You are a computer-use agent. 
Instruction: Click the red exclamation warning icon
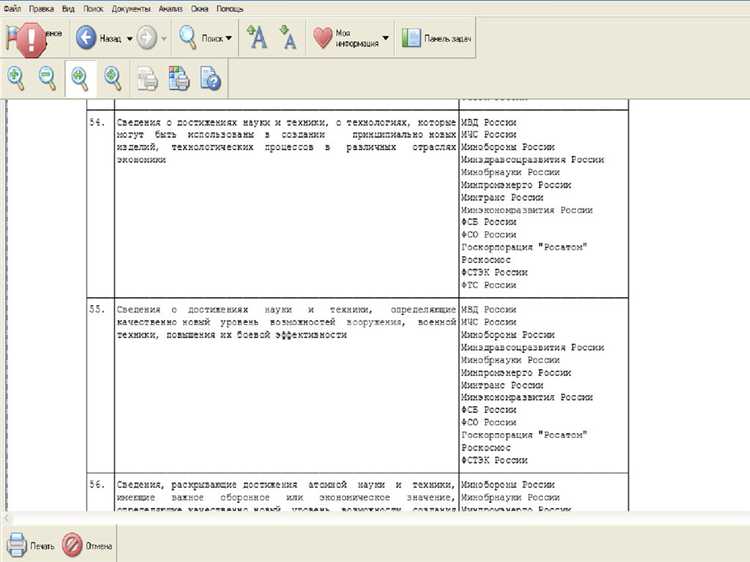pyautogui.click(x=32, y=38)
